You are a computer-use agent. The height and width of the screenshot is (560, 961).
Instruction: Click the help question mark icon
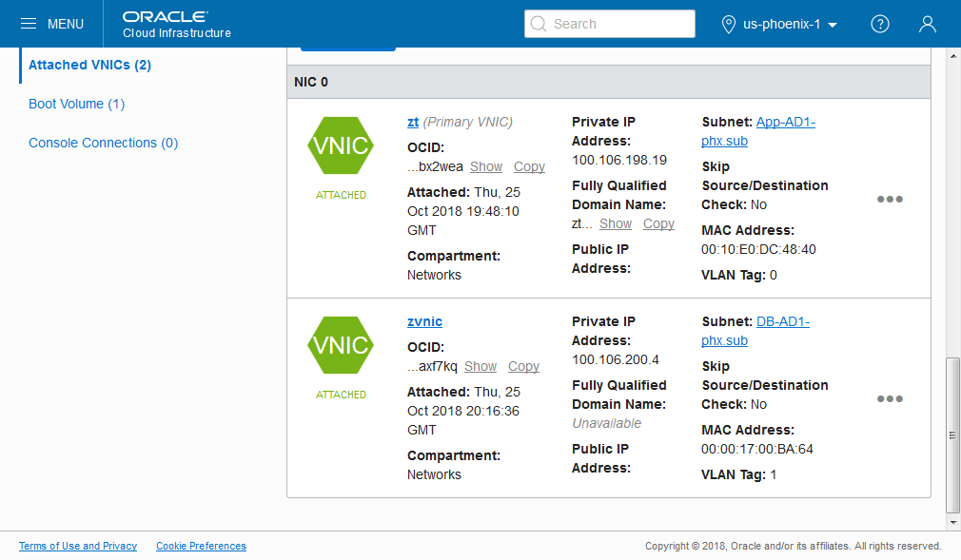click(x=880, y=24)
